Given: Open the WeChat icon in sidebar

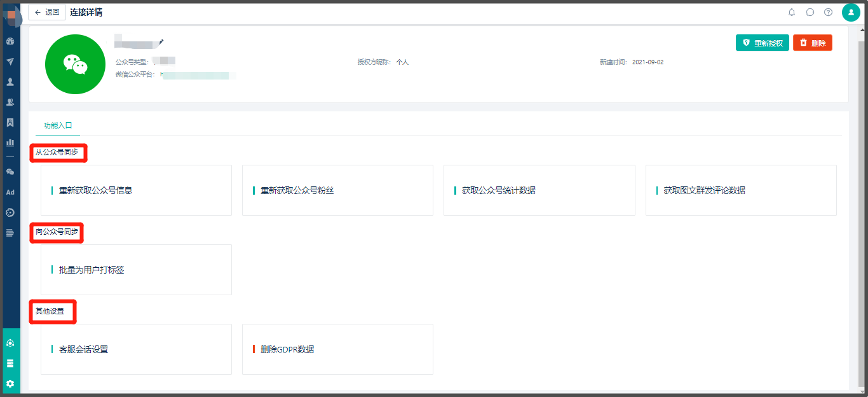Looking at the screenshot, I should (10, 172).
